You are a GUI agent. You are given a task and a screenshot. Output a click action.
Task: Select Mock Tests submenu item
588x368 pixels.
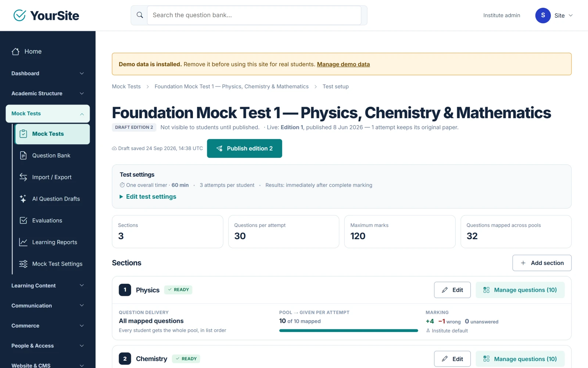point(52,134)
